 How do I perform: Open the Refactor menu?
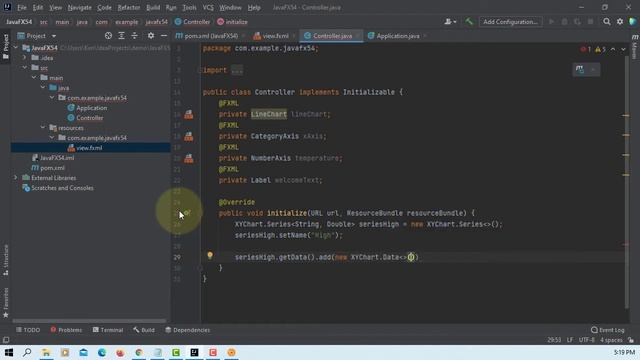pyautogui.click(x=129, y=7)
